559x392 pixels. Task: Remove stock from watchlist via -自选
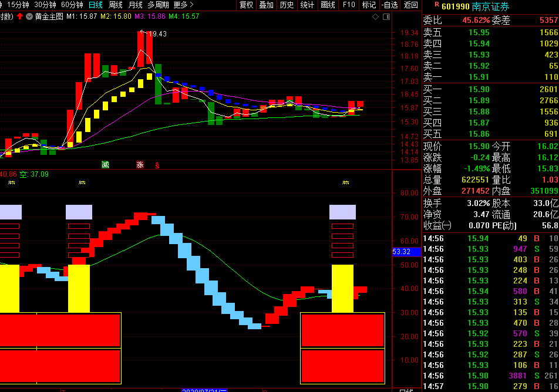[x=389, y=5]
